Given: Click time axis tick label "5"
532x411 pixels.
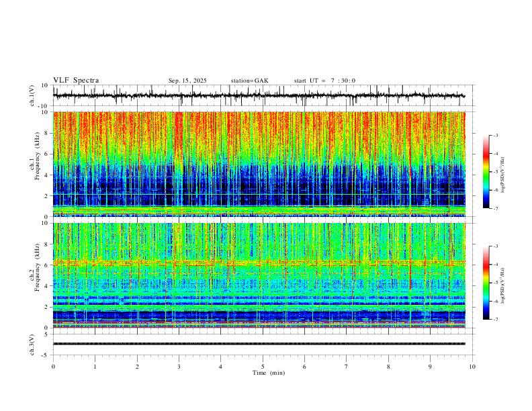Looking at the screenshot, I should [263, 367].
